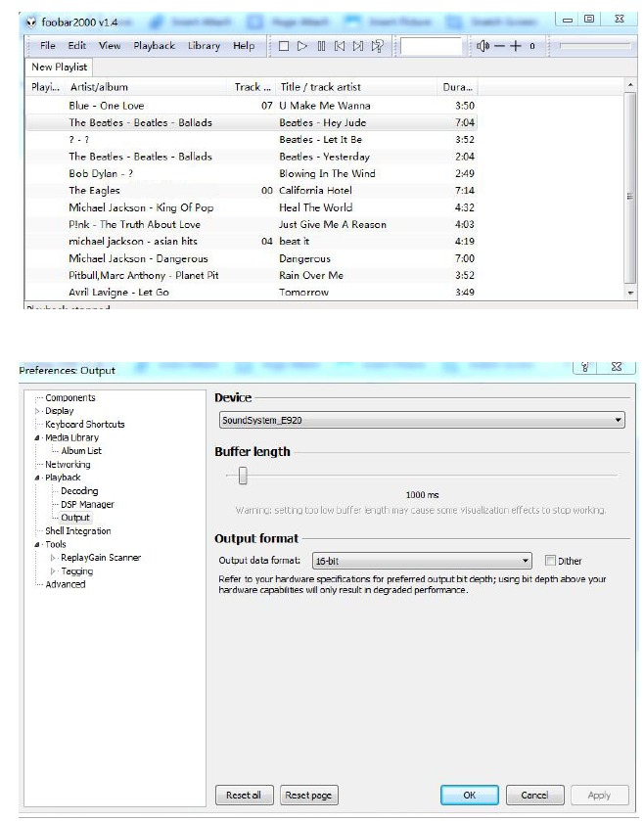Click the Title / track artist column header

(356, 87)
